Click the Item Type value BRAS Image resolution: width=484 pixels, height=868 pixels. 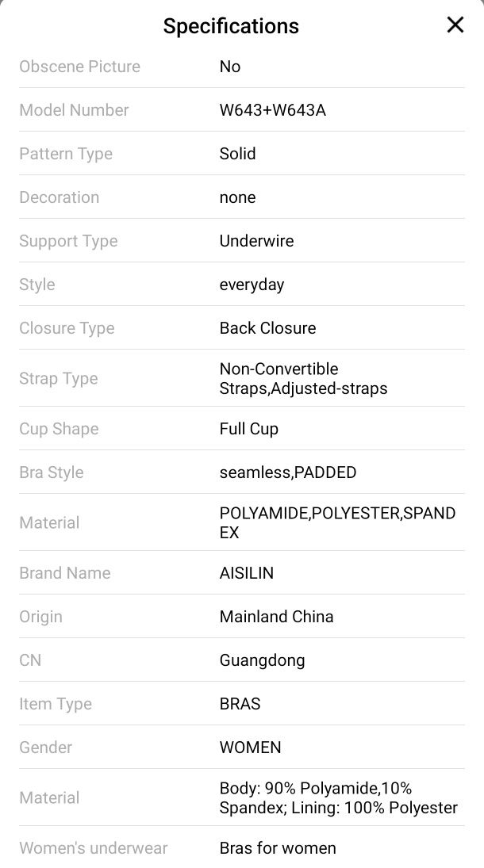(x=240, y=704)
